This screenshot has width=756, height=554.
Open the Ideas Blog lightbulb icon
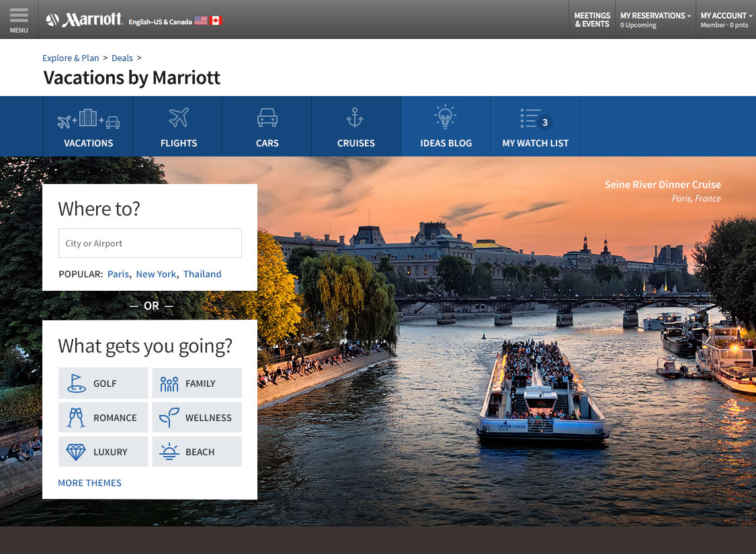[x=445, y=118]
